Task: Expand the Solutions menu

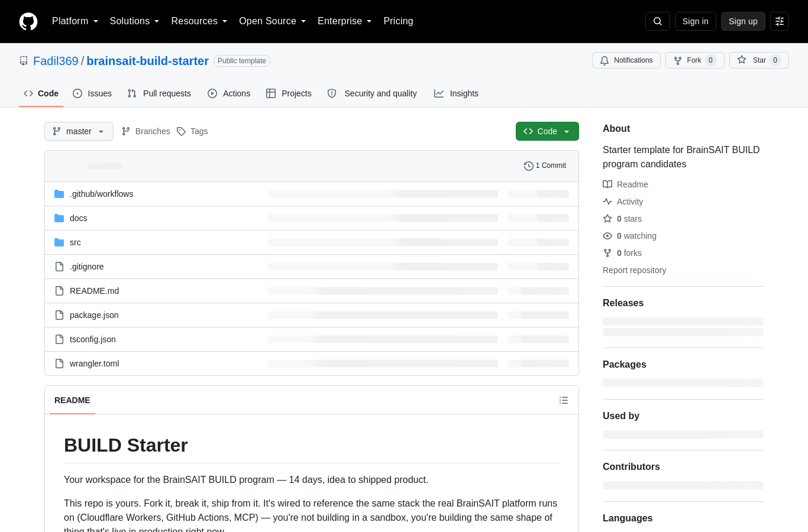Action: (134, 21)
